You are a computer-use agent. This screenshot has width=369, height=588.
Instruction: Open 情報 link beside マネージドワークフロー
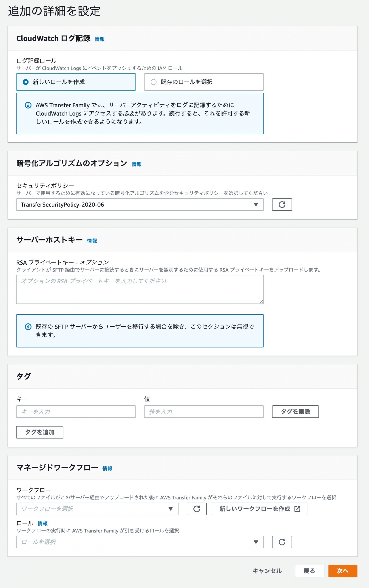point(107,468)
